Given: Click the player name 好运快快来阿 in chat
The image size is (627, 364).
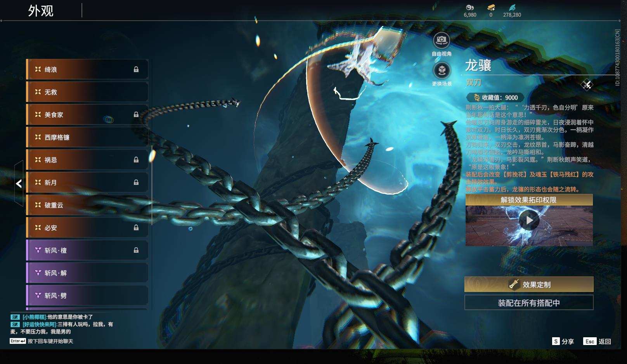Looking at the screenshot, I should pos(39,324).
